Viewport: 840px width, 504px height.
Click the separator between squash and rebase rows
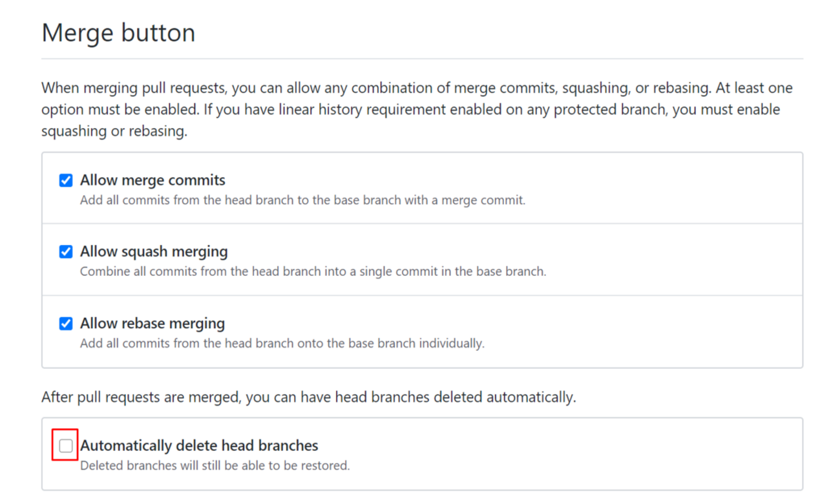point(422,295)
